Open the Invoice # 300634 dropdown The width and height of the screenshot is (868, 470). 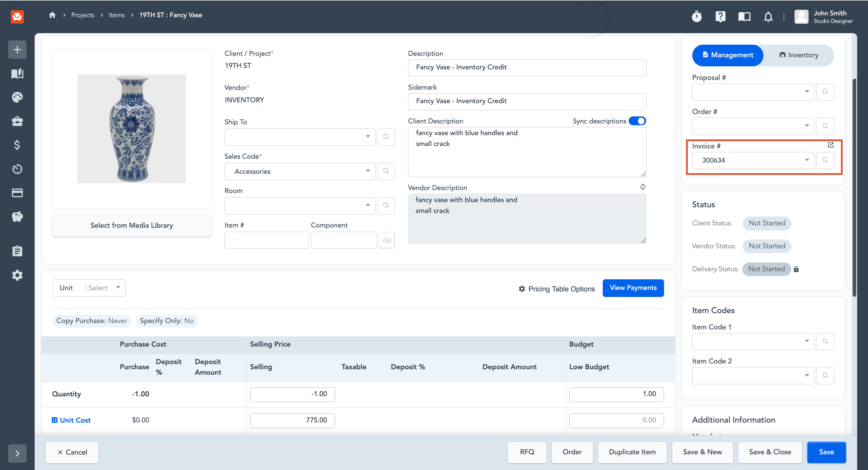point(753,160)
